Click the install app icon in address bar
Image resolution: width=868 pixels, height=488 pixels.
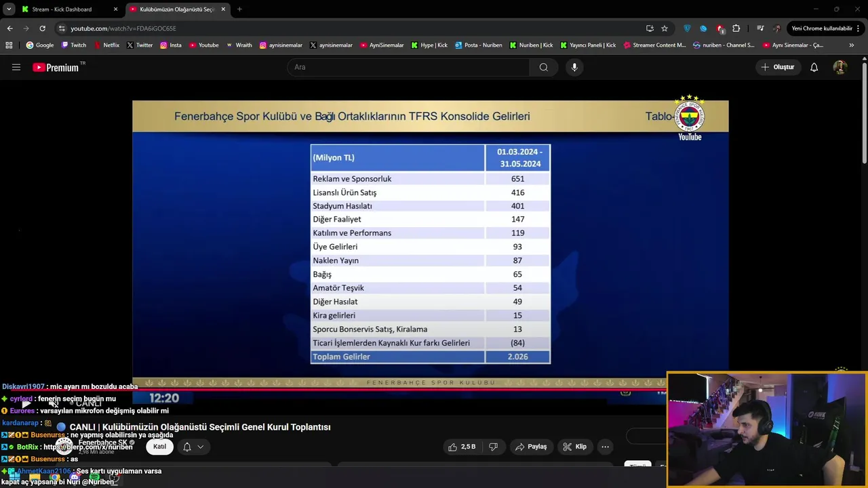650,28
